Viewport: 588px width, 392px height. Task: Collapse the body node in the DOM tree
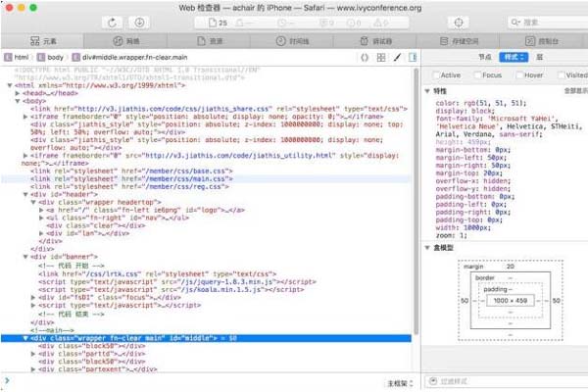(x=18, y=101)
